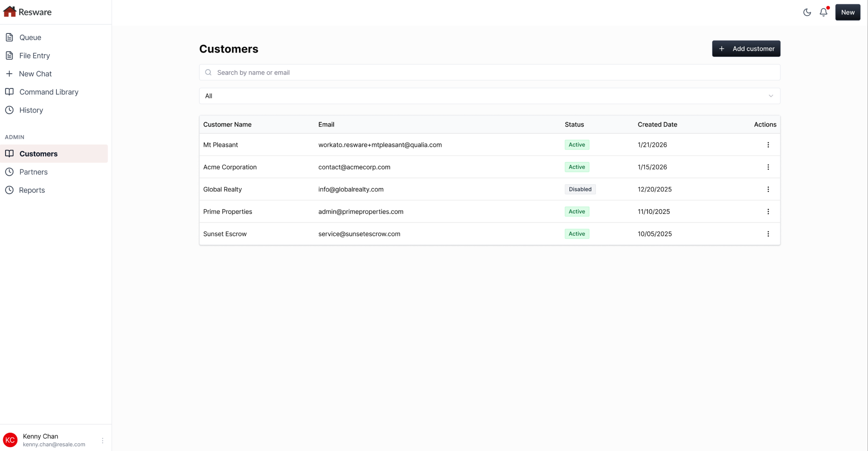Click the Partners clock icon

pyautogui.click(x=10, y=172)
